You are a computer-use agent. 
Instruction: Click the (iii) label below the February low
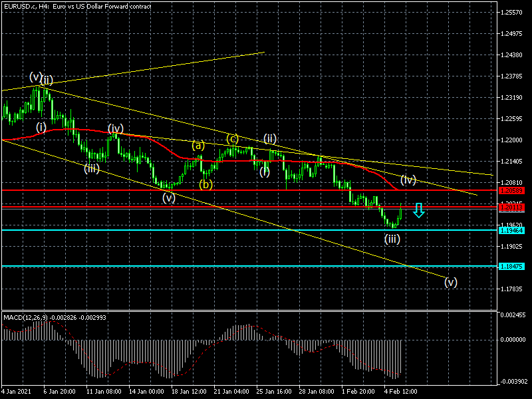pyautogui.click(x=392, y=239)
